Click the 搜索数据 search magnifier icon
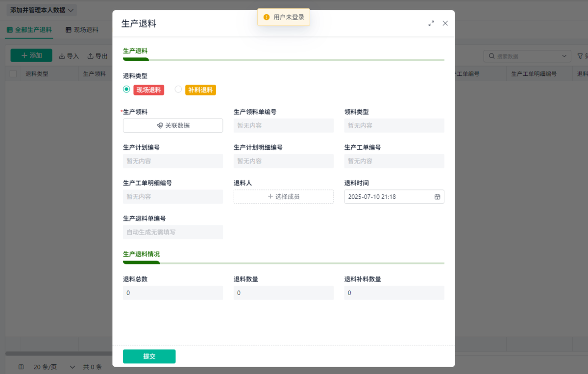Viewport: 588px width, 374px height. 491,56
